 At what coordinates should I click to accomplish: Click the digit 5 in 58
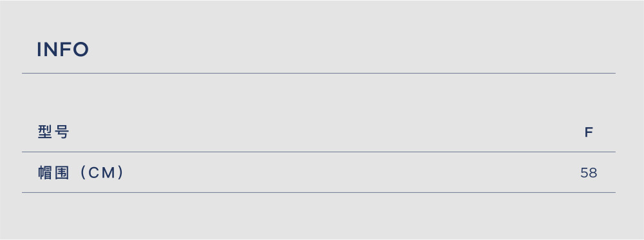[x=585, y=173]
